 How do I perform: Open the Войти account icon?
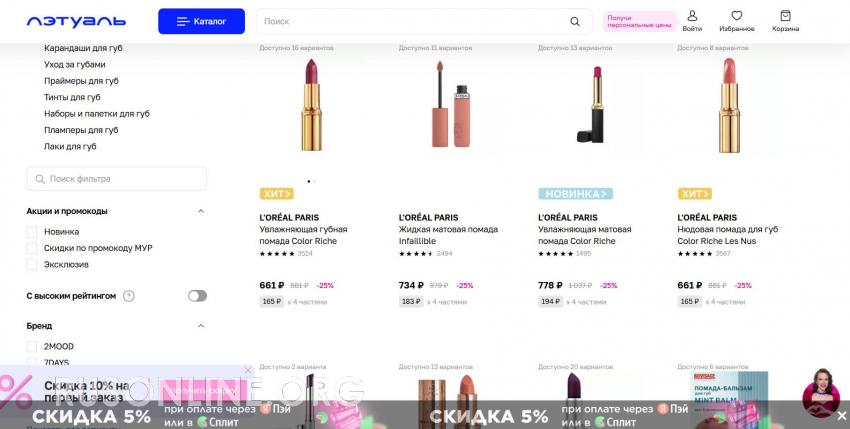pyautogui.click(x=692, y=16)
